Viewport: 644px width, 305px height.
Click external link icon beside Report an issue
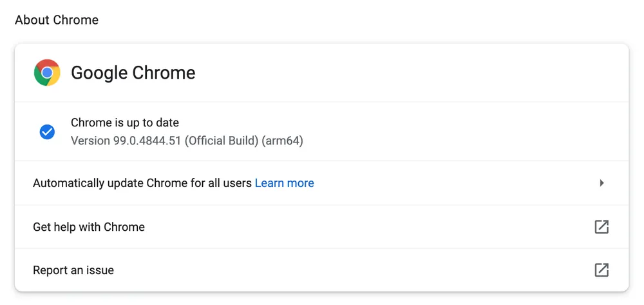tap(601, 270)
